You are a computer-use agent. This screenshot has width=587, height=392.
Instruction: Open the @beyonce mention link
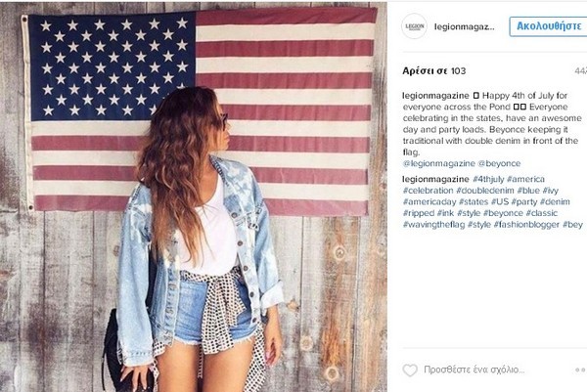point(499,163)
